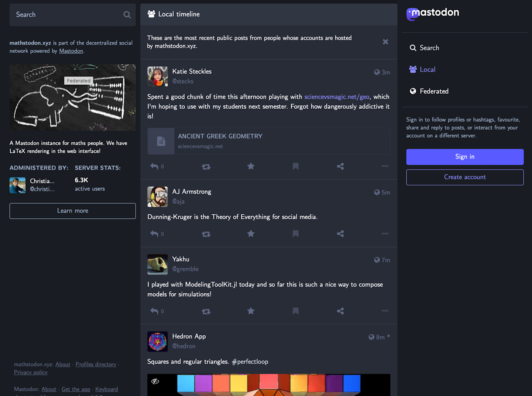The width and height of the screenshot is (532, 396).
Task: Toggle media visibility on Hedron App's post
Action: pos(155,381)
